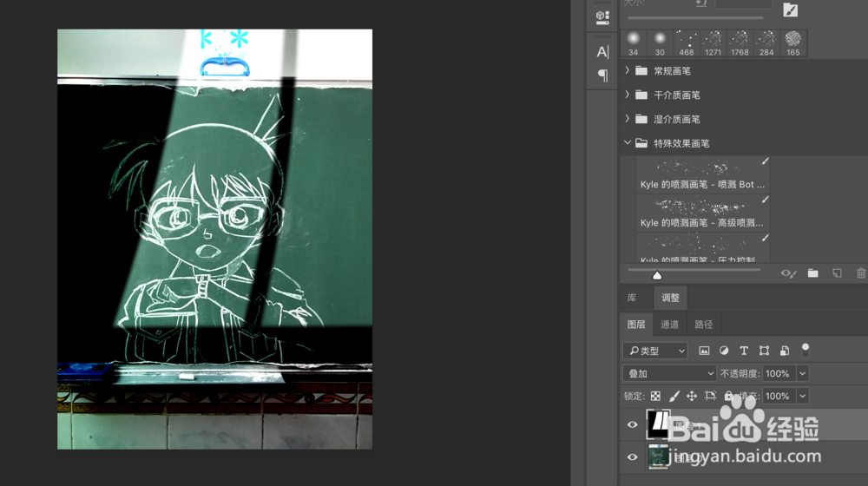Image resolution: width=868 pixels, height=486 pixels.
Task: Hide the bottom chalkboard layer eye icon
Action: point(632,457)
